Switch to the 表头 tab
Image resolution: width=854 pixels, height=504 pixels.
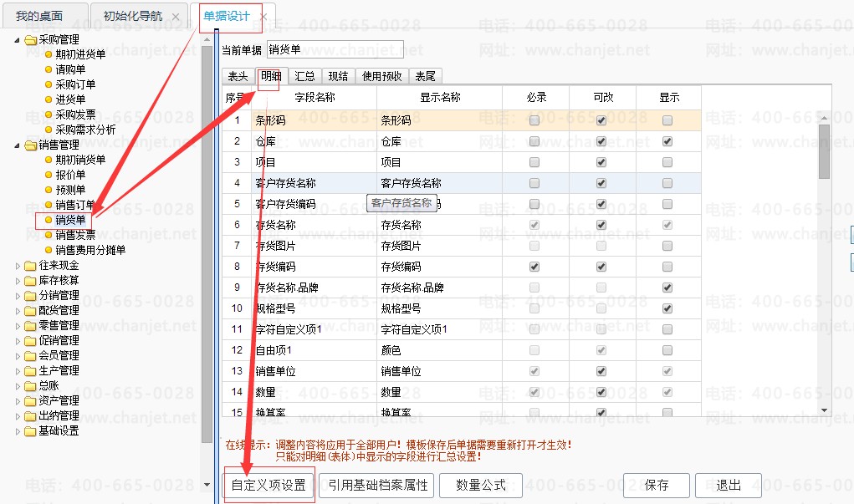[x=238, y=76]
